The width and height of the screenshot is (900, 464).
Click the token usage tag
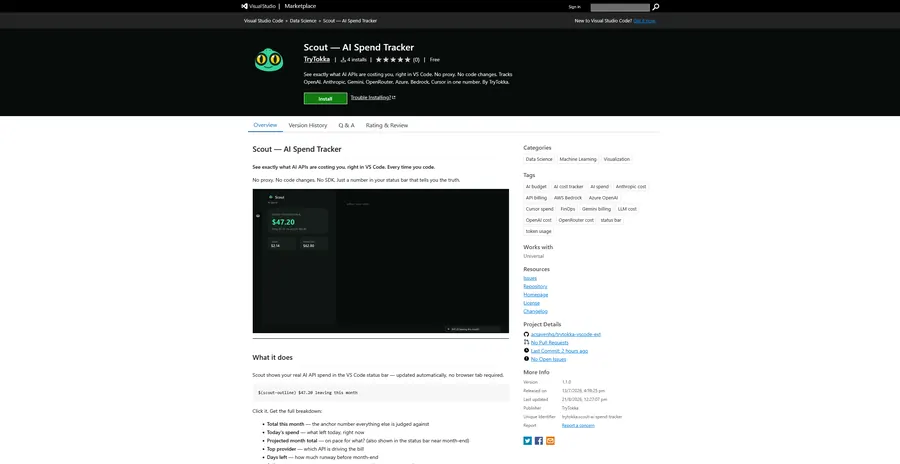[x=538, y=231]
